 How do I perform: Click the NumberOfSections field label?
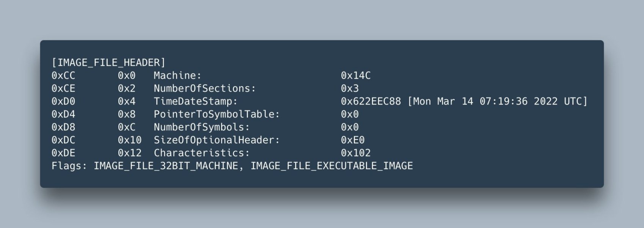point(205,89)
